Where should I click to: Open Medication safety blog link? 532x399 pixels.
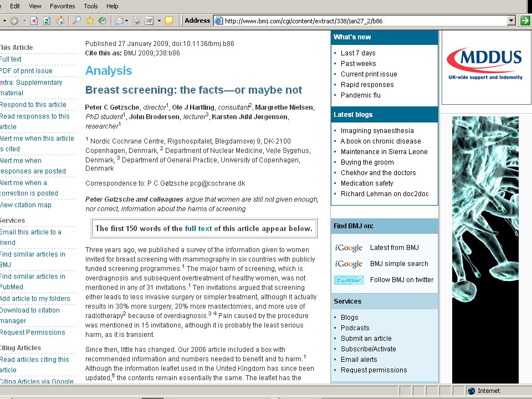[367, 183]
